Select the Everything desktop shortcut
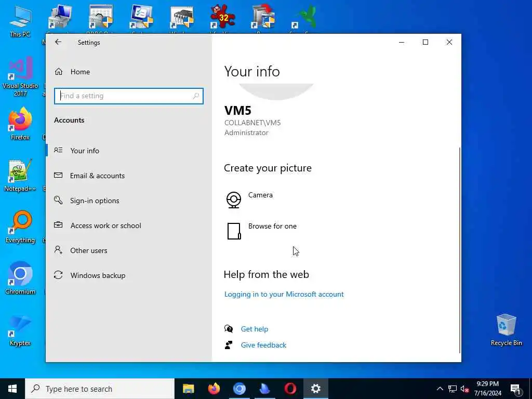The width and height of the screenshot is (532, 399). (20, 227)
